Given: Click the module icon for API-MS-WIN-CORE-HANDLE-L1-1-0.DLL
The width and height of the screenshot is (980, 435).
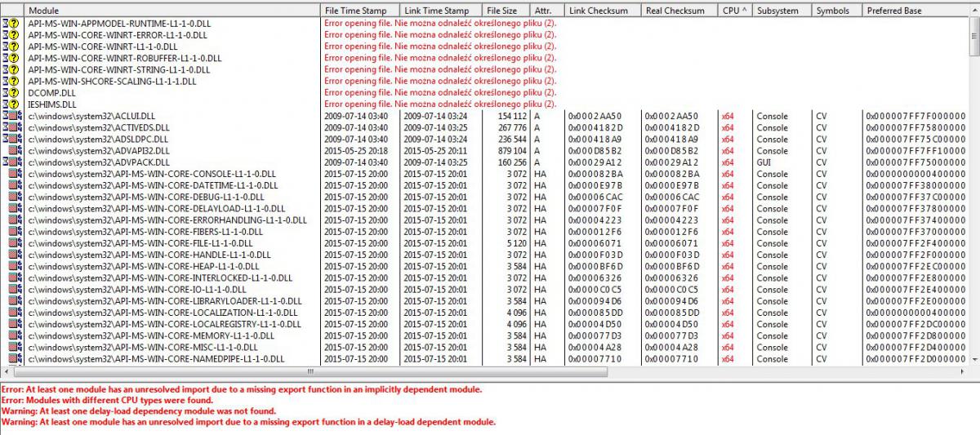Looking at the screenshot, I should [14, 255].
